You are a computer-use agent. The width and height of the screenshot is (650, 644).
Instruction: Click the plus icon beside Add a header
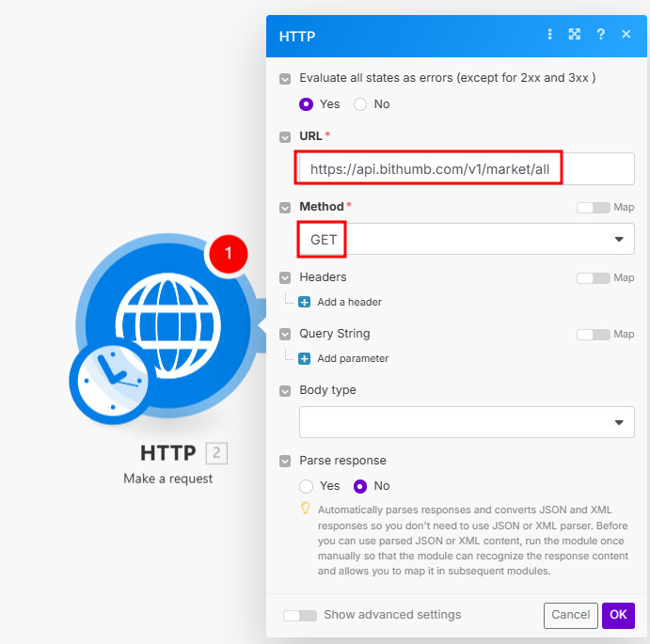click(x=305, y=302)
